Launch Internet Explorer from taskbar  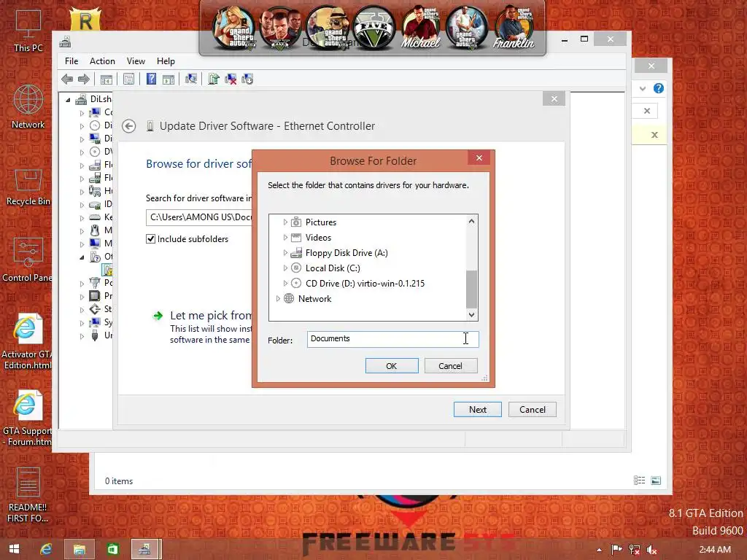click(x=46, y=549)
